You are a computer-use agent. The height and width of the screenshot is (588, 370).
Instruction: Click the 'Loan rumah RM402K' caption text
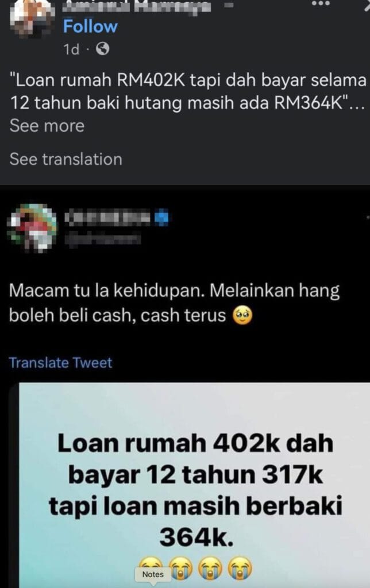(188, 92)
